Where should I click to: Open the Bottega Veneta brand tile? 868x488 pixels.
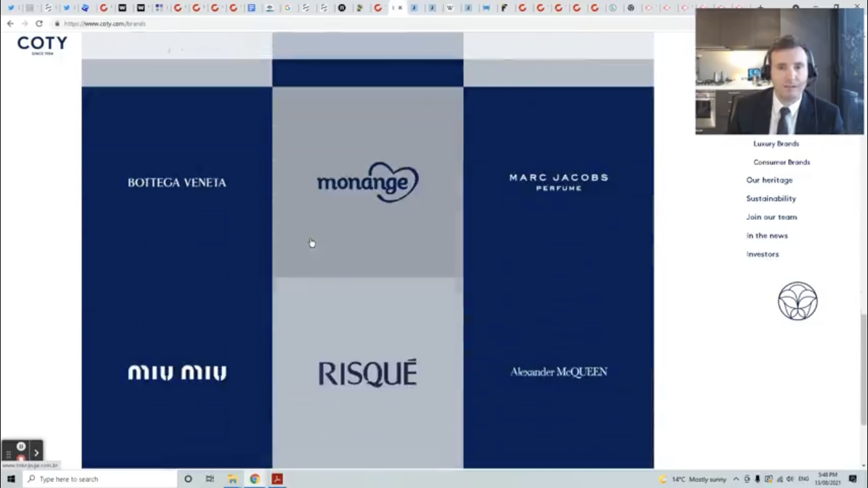point(177,182)
